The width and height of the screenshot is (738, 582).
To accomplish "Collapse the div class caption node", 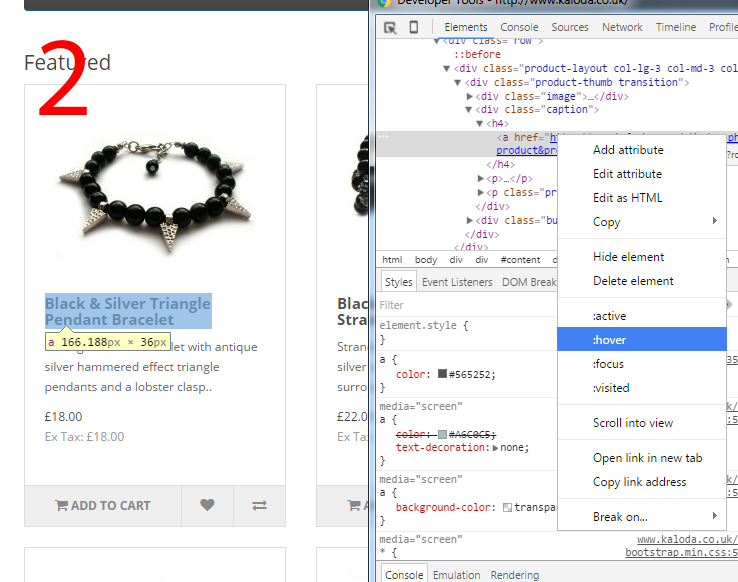I will click(468, 110).
